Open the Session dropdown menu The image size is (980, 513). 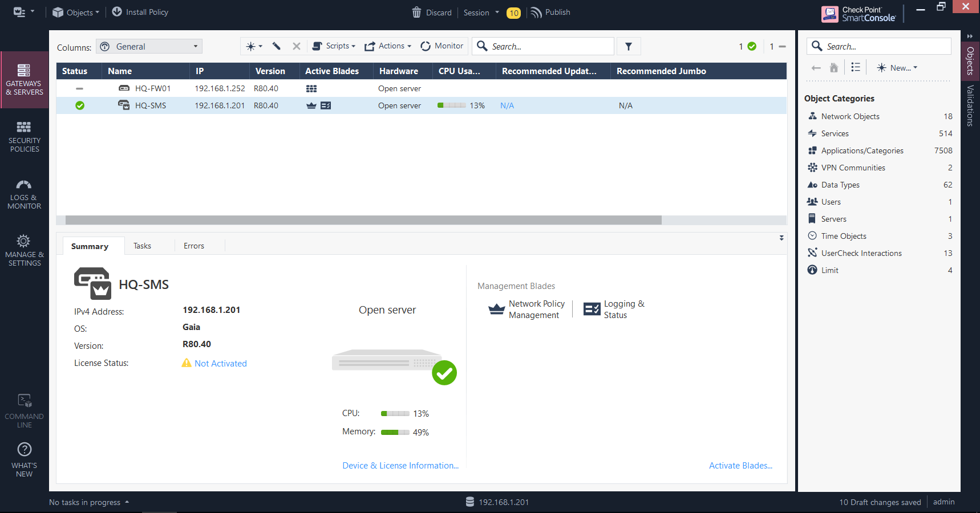pyautogui.click(x=481, y=13)
